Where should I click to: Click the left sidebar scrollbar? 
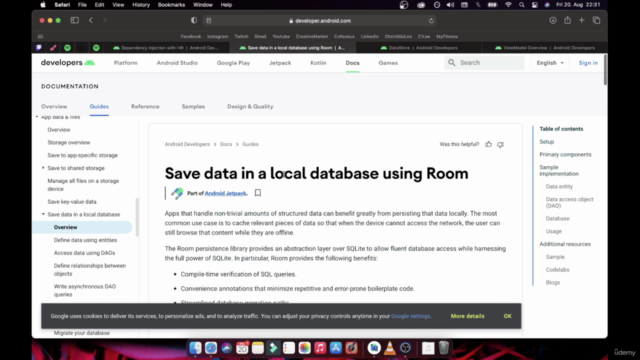point(137,217)
